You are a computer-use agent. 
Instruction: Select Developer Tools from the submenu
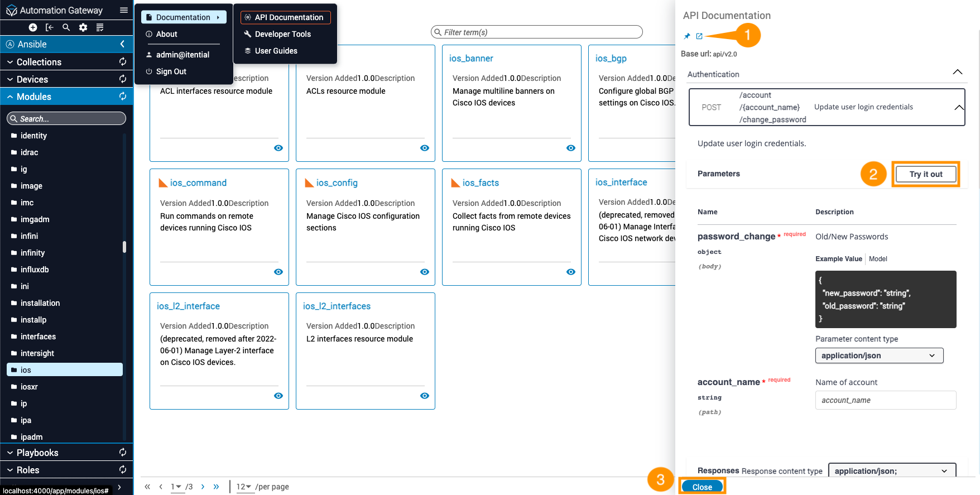coord(282,34)
